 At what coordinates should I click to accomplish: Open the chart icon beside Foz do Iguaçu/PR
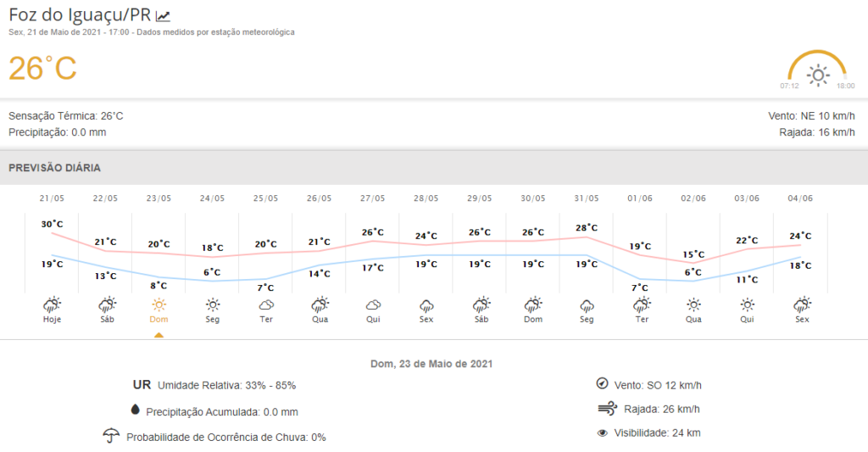click(x=164, y=15)
